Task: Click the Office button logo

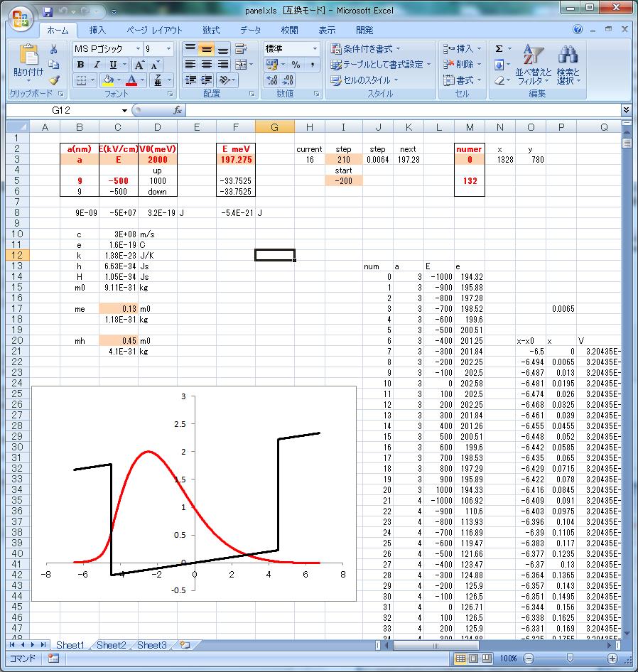Action: tap(20, 19)
